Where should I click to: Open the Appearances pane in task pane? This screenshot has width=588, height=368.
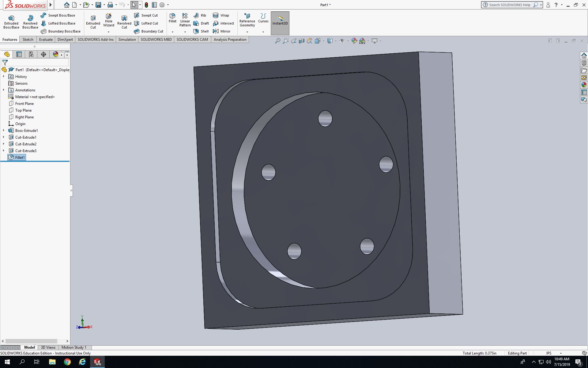coord(584,85)
